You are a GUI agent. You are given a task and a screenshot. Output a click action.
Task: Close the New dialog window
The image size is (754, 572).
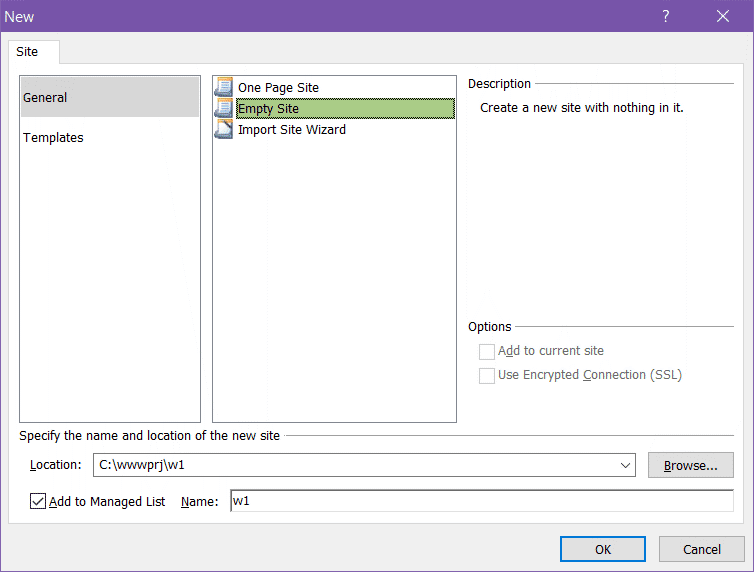click(723, 16)
